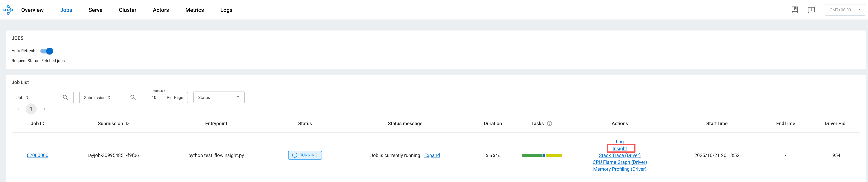Open the Status filter dropdown
The height and width of the screenshot is (182, 868).
click(x=219, y=98)
